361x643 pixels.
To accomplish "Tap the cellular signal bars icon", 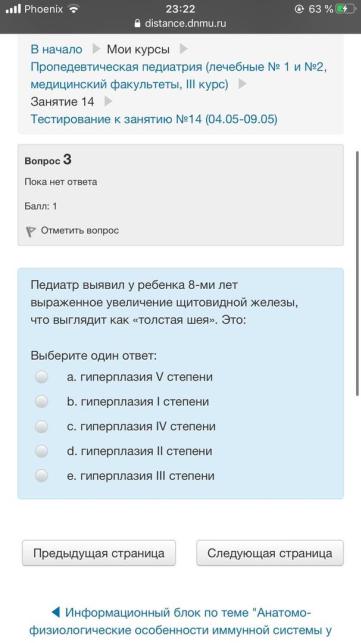I will 13,9.
